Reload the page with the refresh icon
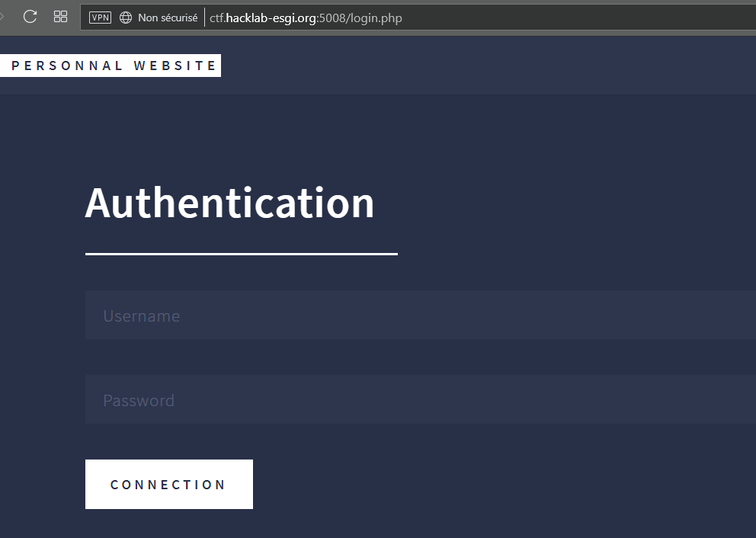The image size is (756, 538). coord(30,17)
